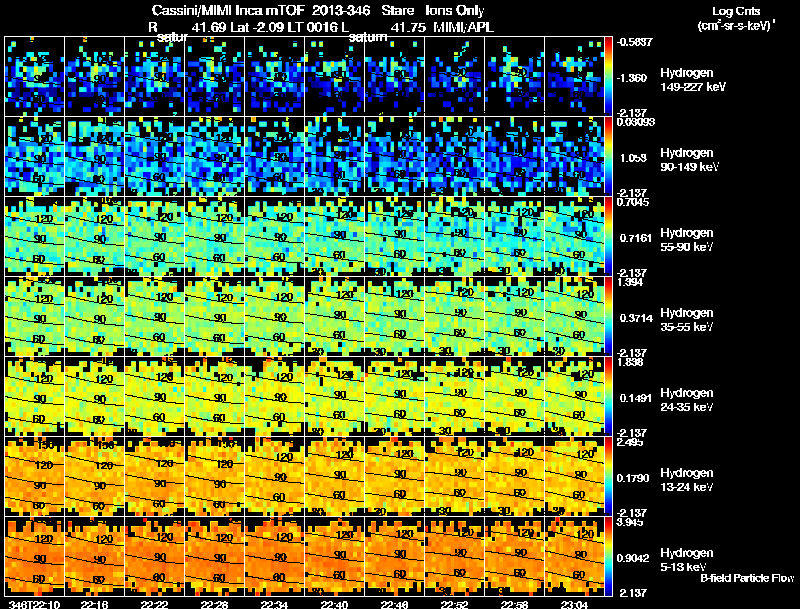Click the 'Hydrogen 13-24 keV' row label
Viewport: 800px width, 609px height.
687,480
